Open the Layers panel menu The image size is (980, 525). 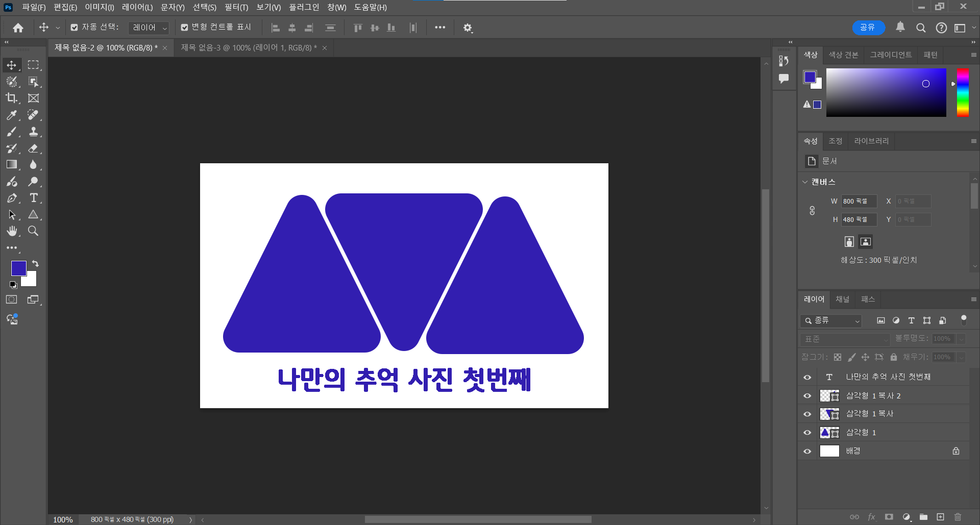pyautogui.click(x=973, y=299)
